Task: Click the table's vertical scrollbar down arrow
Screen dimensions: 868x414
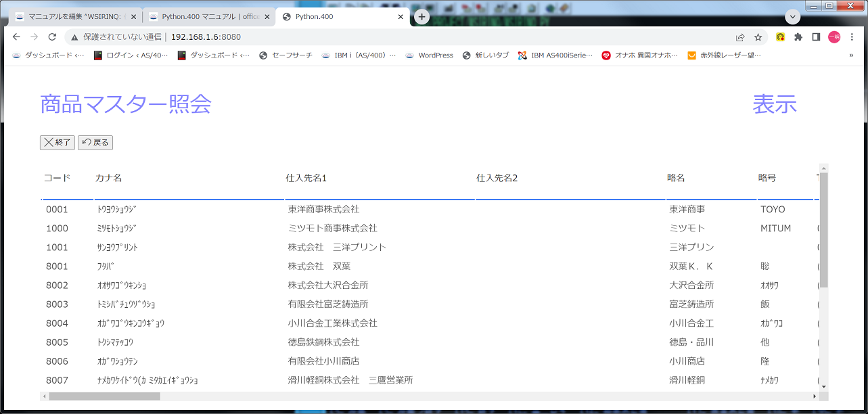Action: tap(823, 386)
